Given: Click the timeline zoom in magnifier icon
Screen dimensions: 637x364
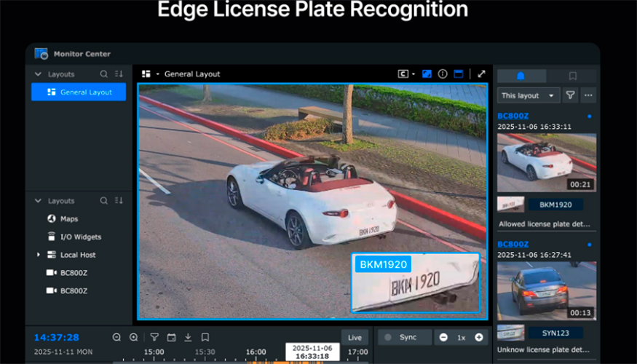Looking at the screenshot, I should pyautogui.click(x=134, y=337).
